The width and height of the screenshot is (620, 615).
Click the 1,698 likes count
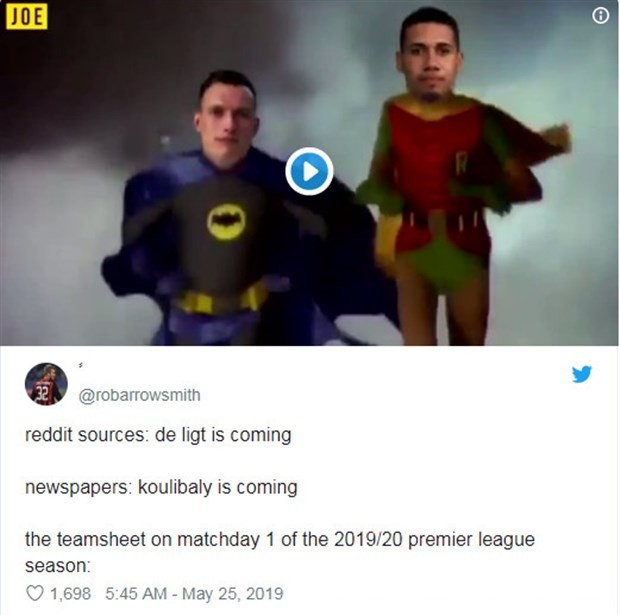tap(70, 594)
